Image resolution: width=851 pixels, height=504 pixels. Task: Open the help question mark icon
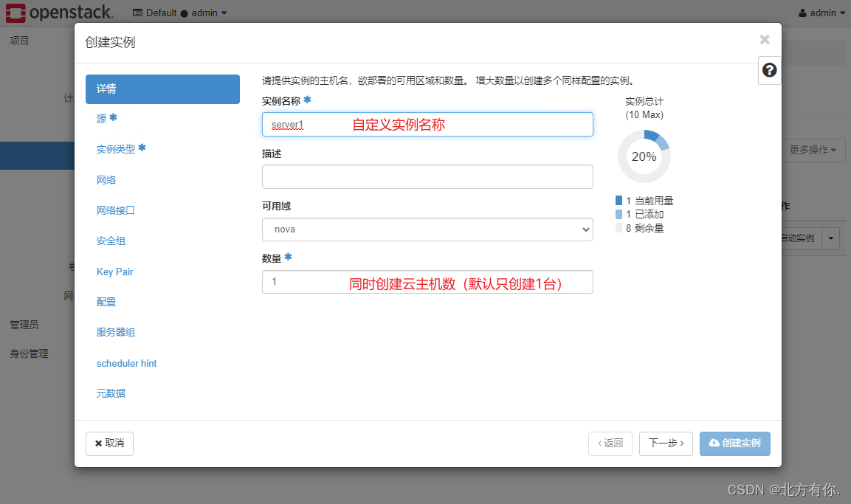[769, 70]
